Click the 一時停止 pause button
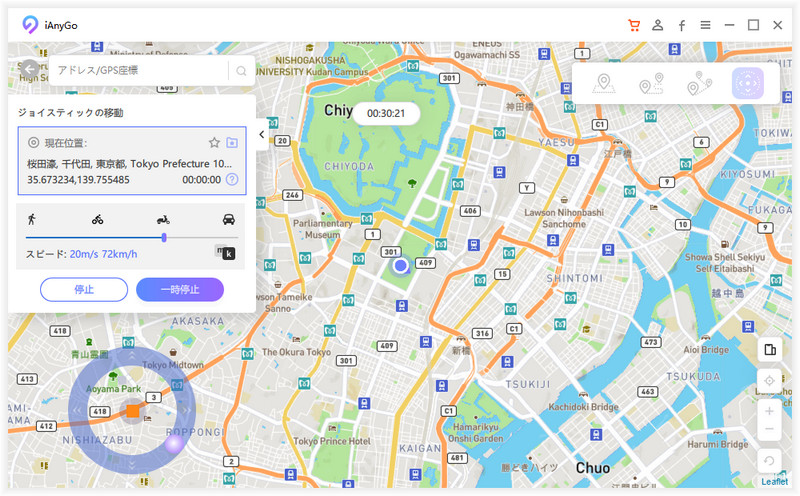This screenshot has height=496, width=800. (180, 289)
